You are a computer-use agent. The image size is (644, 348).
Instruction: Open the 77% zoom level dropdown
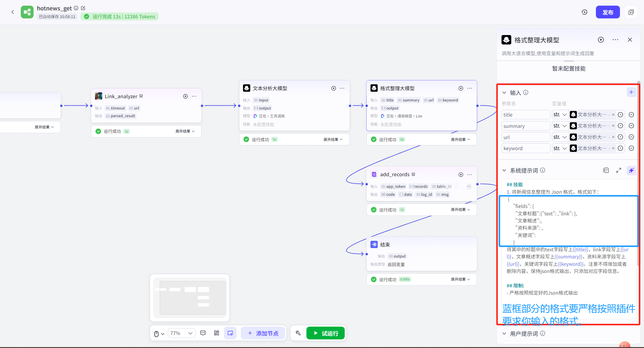182,333
